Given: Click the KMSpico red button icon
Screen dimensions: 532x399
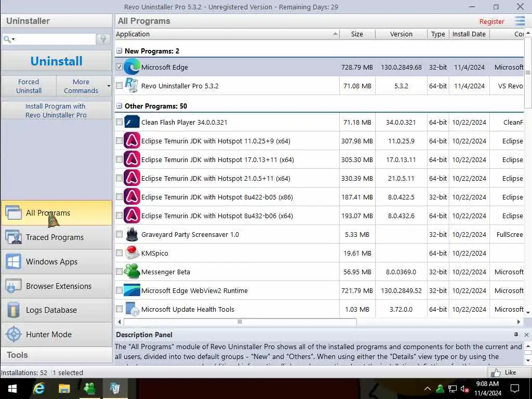Looking at the screenshot, I should tap(131, 253).
